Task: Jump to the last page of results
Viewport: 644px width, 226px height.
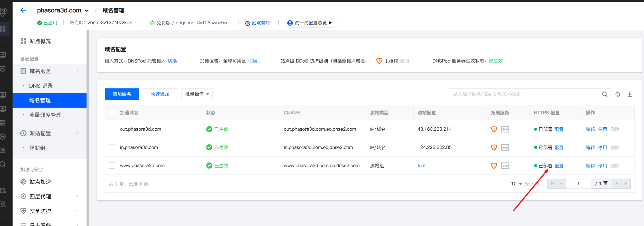Action: [626, 183]
